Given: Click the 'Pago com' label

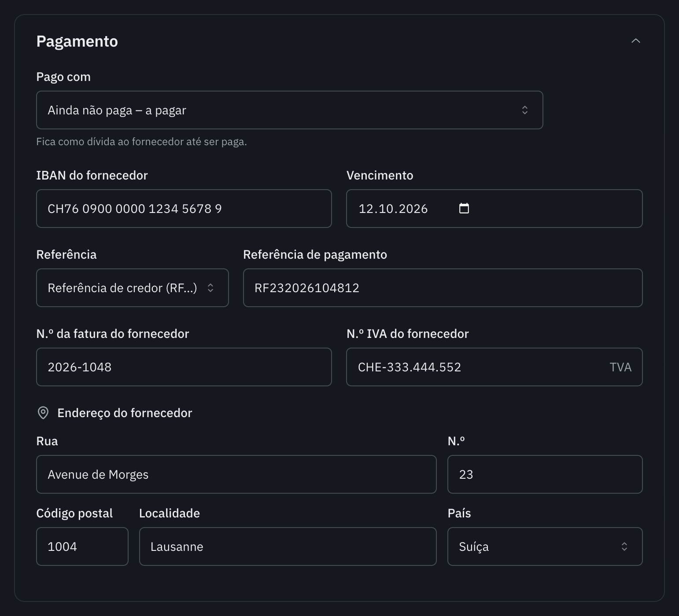Looking at the screenshot, I should click(63, 77).
